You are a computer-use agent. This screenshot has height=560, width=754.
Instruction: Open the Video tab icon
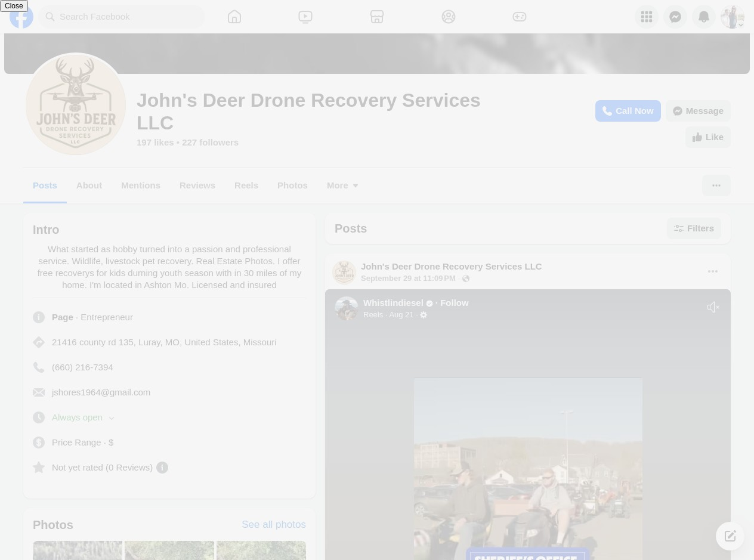click(x=305, y=16)
